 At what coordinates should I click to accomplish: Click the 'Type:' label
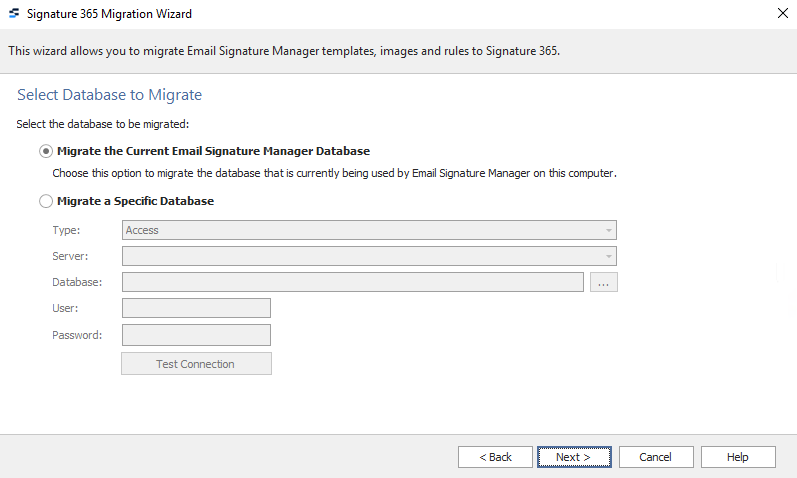coord(66,230)
